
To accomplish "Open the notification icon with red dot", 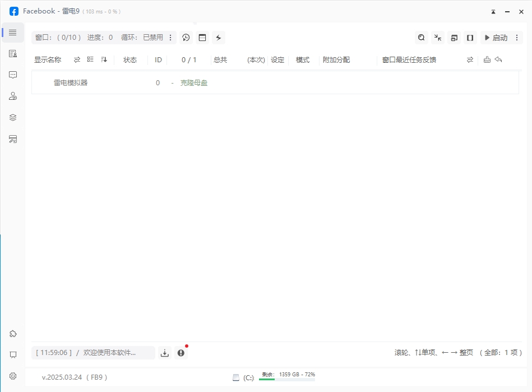I will click(x=181, y=352).
